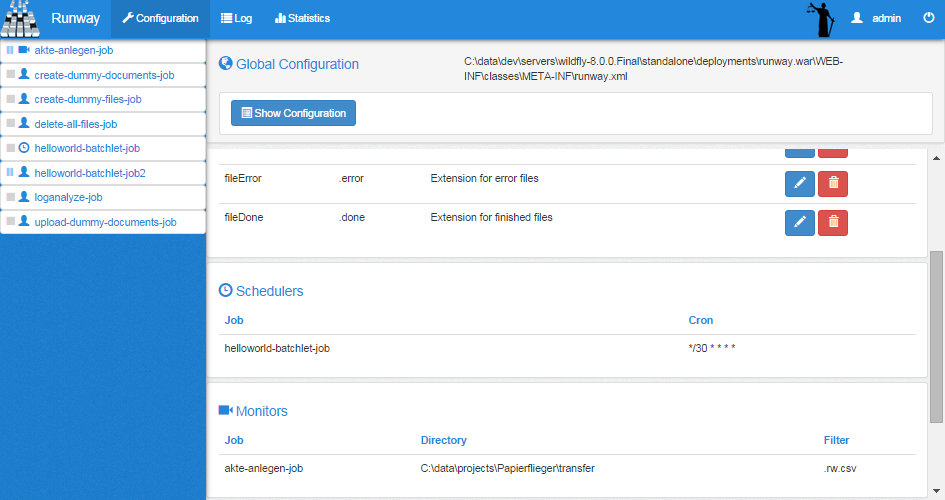Image resolution: width=945 pixels, height=500 pixels.
Task: Select the 'fileDone' property name
Action: (x=243, y=217)
